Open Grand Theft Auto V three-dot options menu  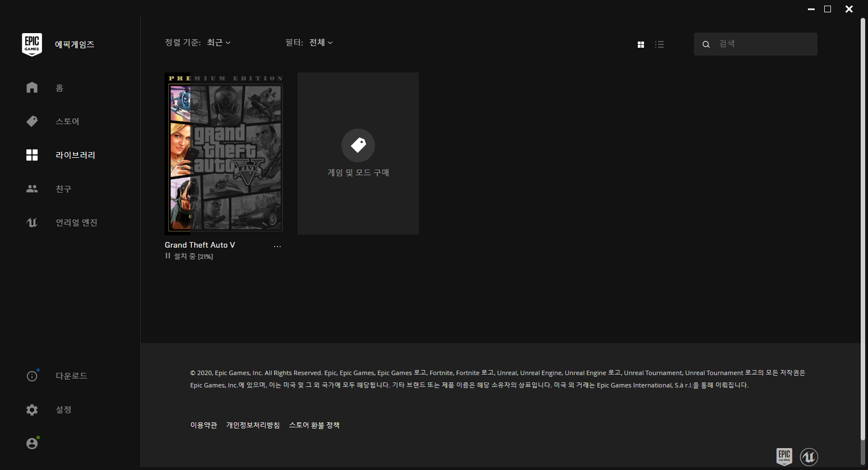click(277, 247)
